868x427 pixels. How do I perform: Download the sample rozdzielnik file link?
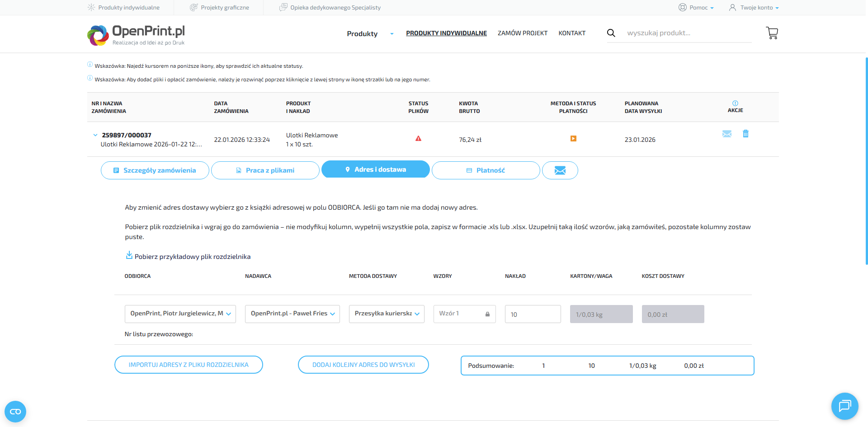(192, 257)
